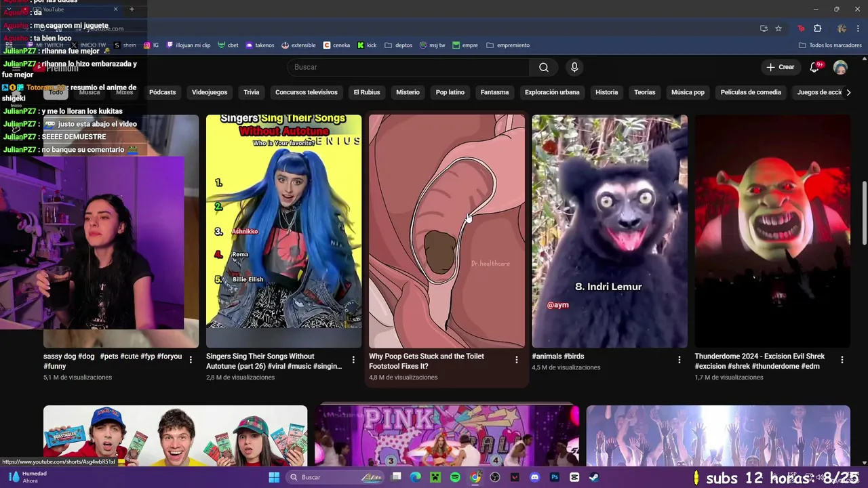
Task: Select the Pop latino category chip
Action: point(450,92)
